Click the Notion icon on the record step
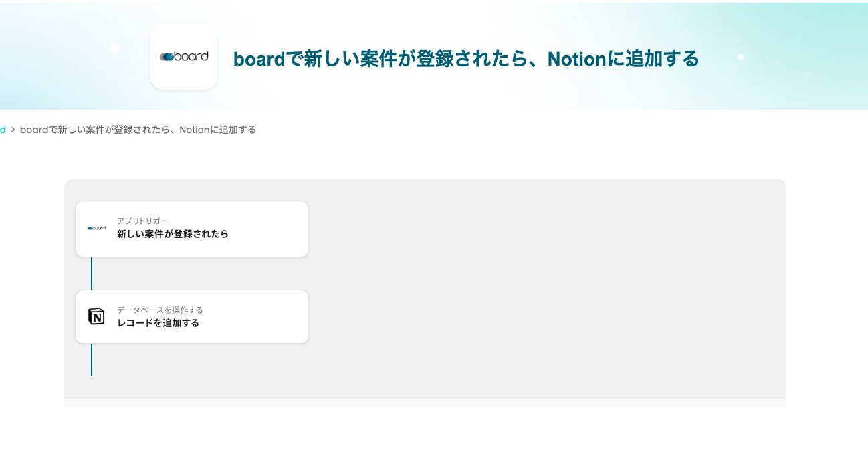The height and width of the screenshot is (452, 868). 96,316
